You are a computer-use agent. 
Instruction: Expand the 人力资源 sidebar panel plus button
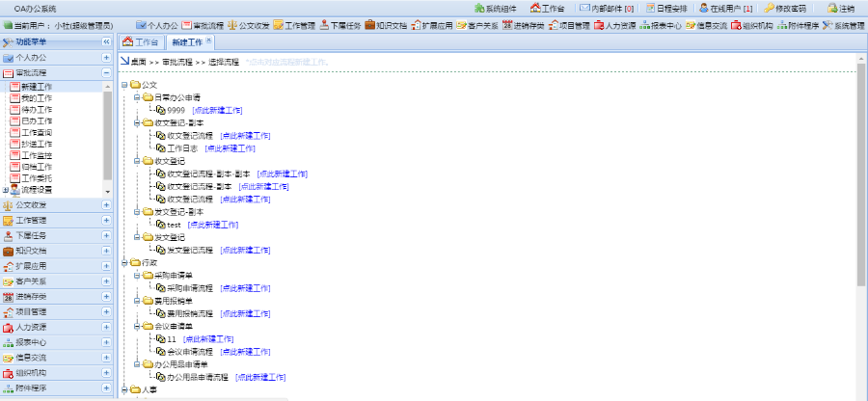pyautogui.click(x=106, y=328)
